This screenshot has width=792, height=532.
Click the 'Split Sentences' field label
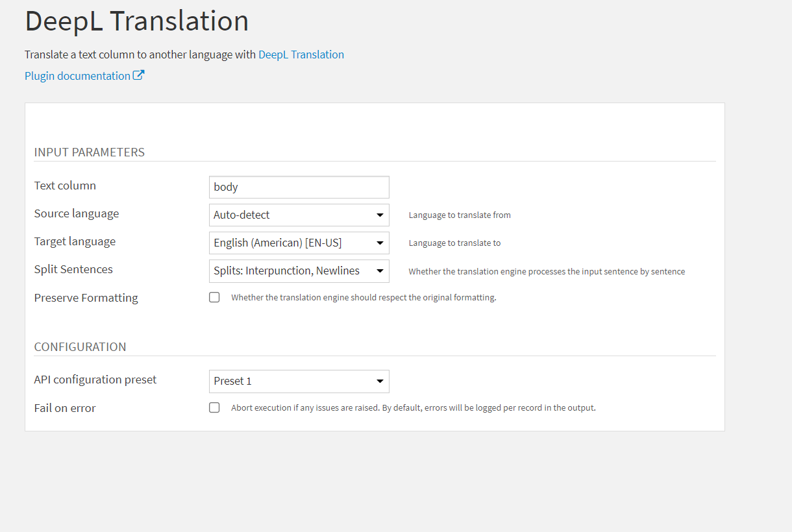[73, 269]
